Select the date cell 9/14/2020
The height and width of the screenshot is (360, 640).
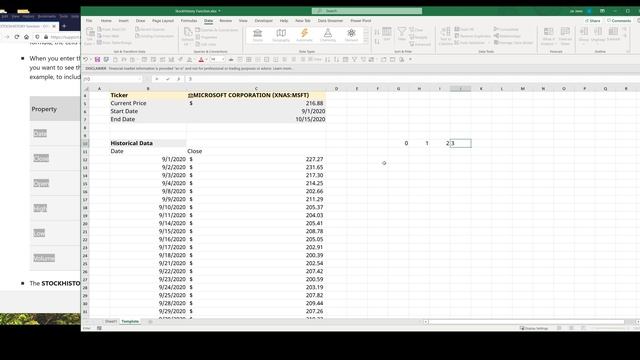point(148,223)
